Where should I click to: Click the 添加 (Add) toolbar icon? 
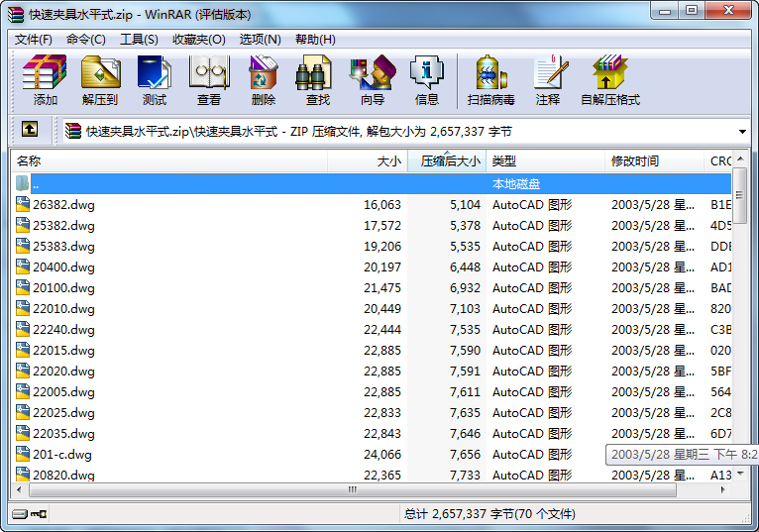[45, 80]
